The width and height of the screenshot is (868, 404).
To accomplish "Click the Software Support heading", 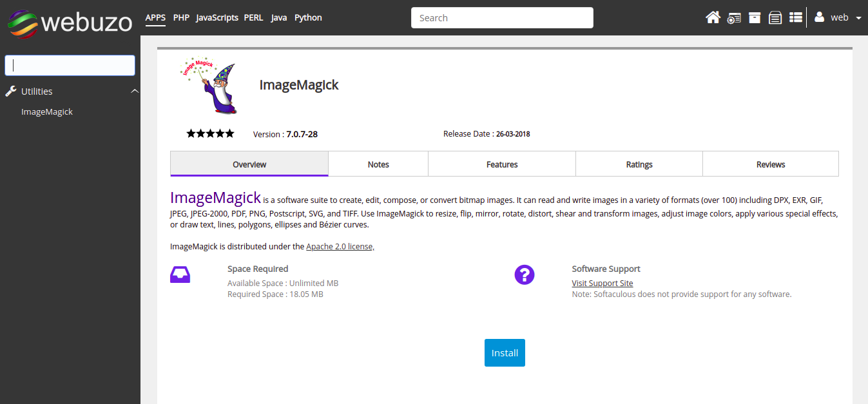I will point(606,269).
